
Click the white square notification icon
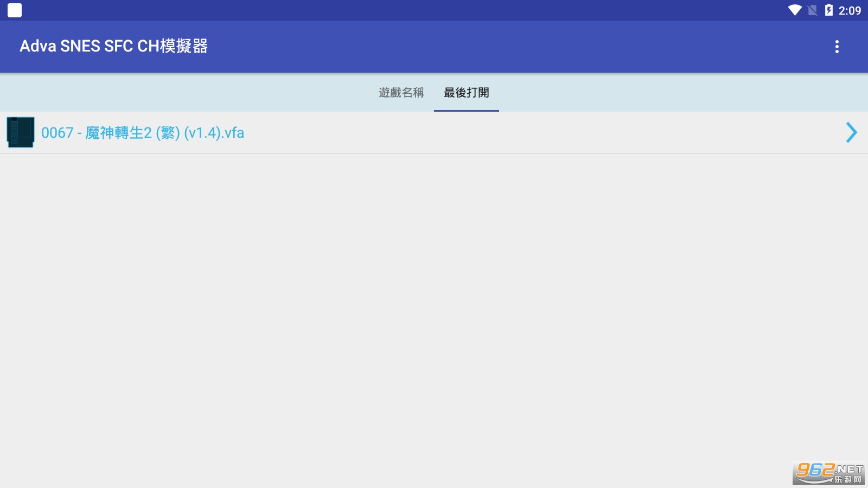(x=15, y=10)
